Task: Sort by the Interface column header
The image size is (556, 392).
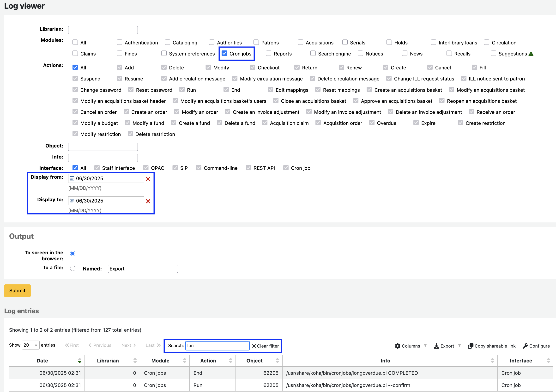Action: pyautogui.click(x=521, y=361)
